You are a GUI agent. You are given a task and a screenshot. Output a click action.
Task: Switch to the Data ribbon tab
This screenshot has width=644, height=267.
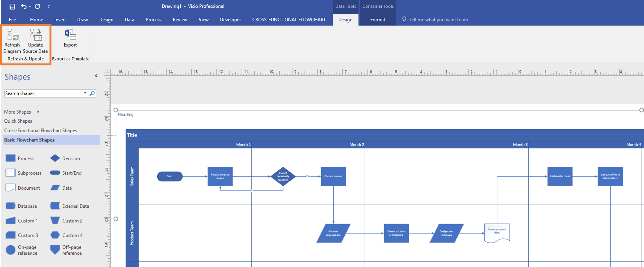coord(130,20)
